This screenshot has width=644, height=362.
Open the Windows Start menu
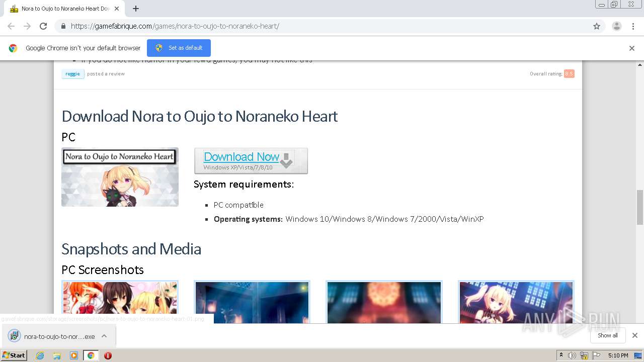(14, 355)
